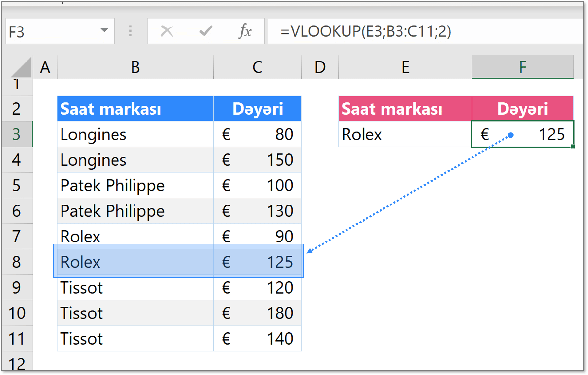The width and height of the screenshot is (588, 375).
Task: Select row 5 header
Action: click(17, 185)
